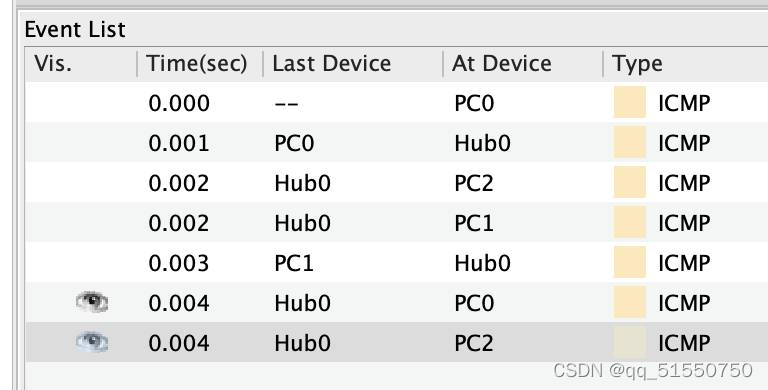
Task: Click the Last Device column header
Action: point(353,64)
